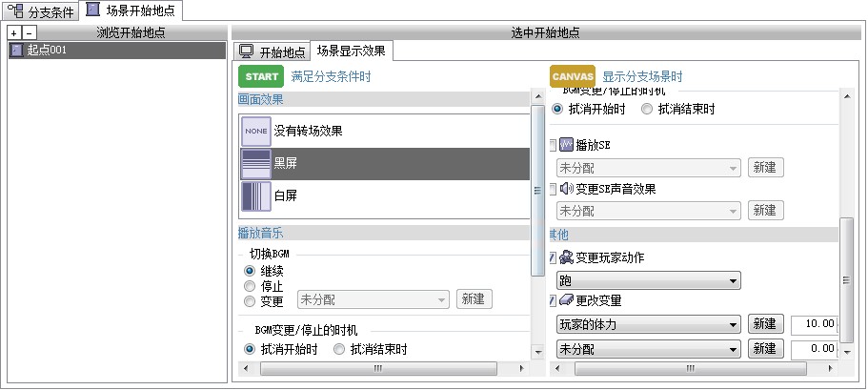868x390 pixels.
Task: Click left pane vertical scrollbar thumb
Action: tap(538, 190)
